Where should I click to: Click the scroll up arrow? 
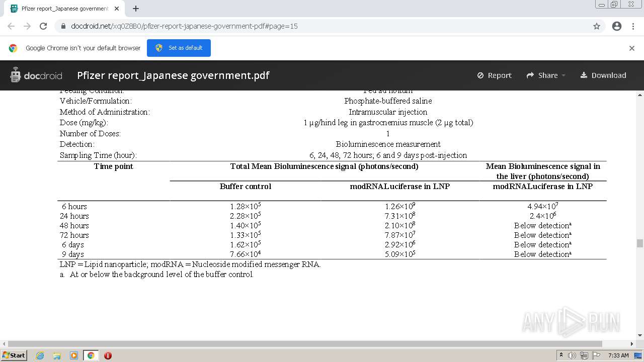[x=640, y=95]
